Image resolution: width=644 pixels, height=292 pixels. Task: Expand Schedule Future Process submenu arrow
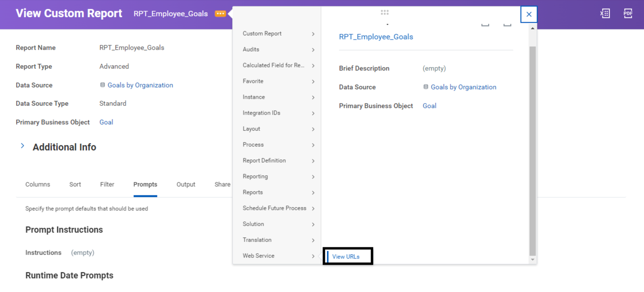[x=313, y=208]
